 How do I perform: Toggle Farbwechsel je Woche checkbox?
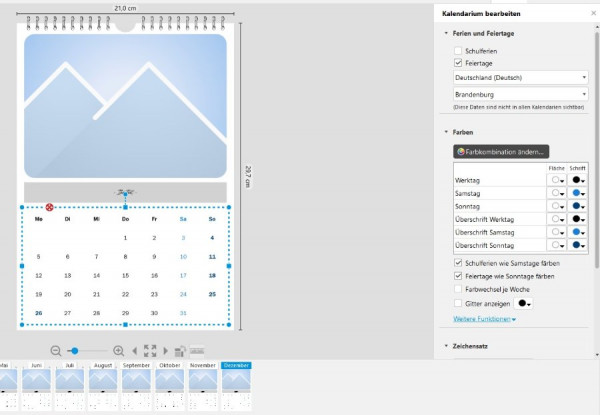point(458,289)
